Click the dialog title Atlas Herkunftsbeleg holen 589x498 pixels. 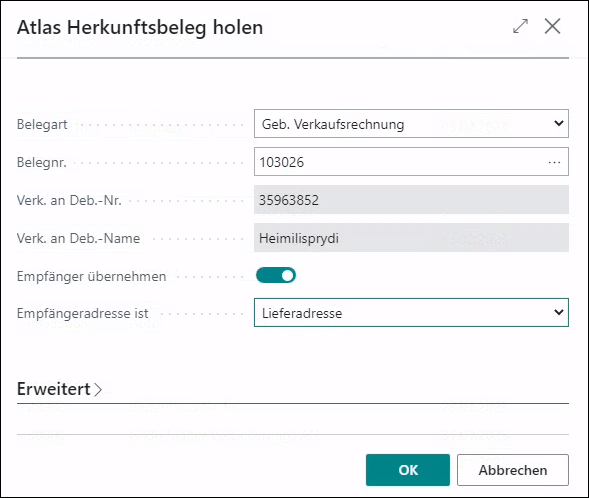(140, 27)
